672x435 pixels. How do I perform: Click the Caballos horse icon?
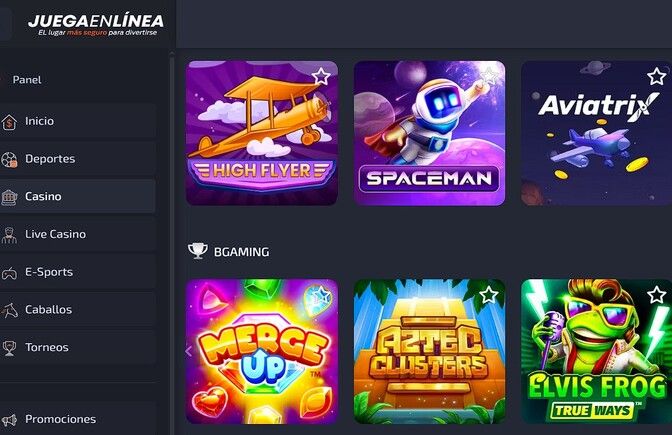[x=9, y=310]
